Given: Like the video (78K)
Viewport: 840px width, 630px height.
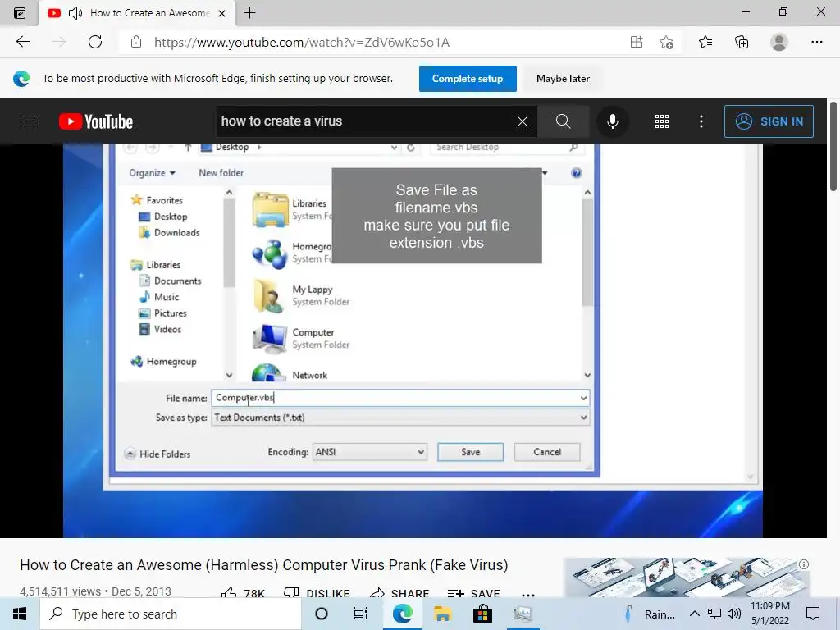Looking at the screenshot, I should click(x=243, y=593).
